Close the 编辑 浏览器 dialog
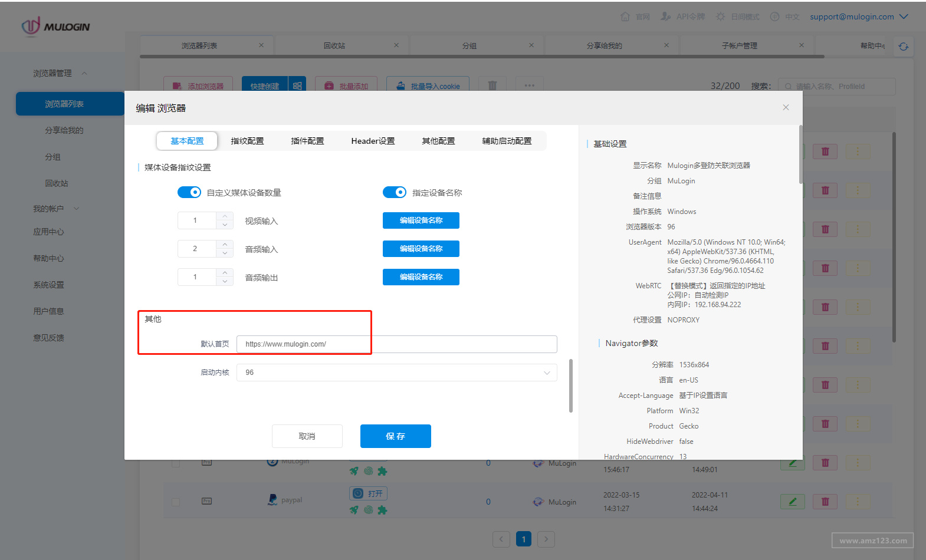This screenshot has width=926, height=560. 786,107
